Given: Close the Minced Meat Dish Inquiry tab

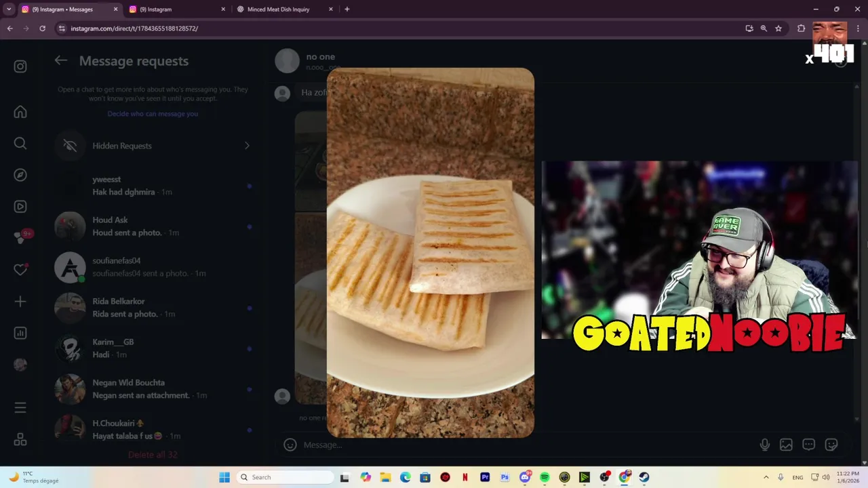Looking at the screenshot, I should pos(331,9).
